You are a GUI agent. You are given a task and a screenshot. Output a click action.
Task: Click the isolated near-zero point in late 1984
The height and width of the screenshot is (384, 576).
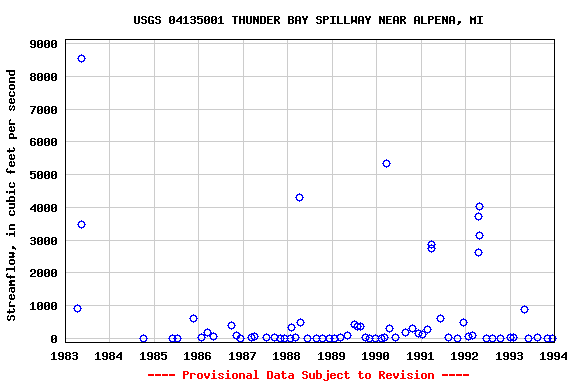pyautogui.click(x=144, y=338)
